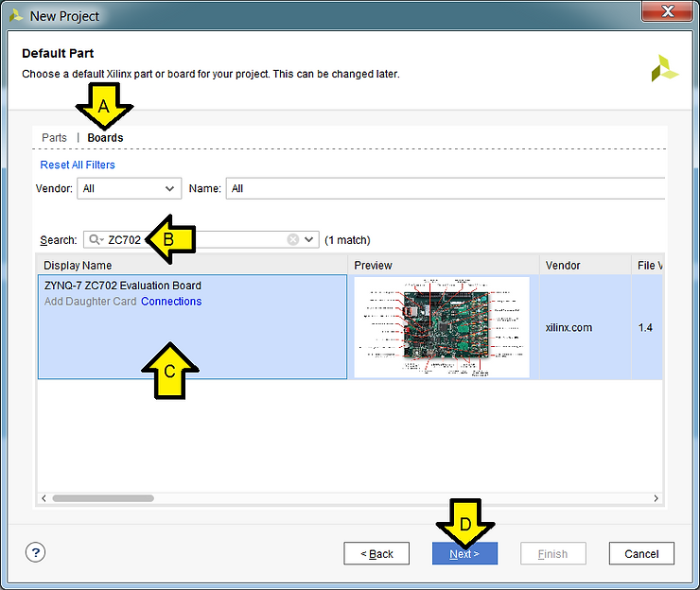
Task: Sort by Display Name column header
Action: pos(192,265)
